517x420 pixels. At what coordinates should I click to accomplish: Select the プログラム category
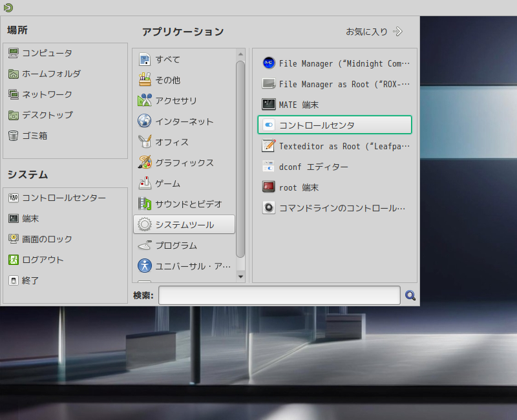[x=184, y=246]
